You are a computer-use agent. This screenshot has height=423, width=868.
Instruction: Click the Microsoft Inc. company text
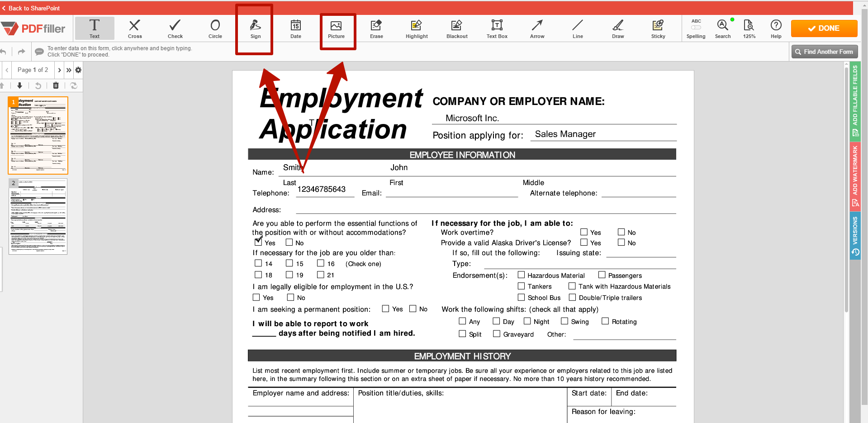pyautogui.click(x=472, y=118)
